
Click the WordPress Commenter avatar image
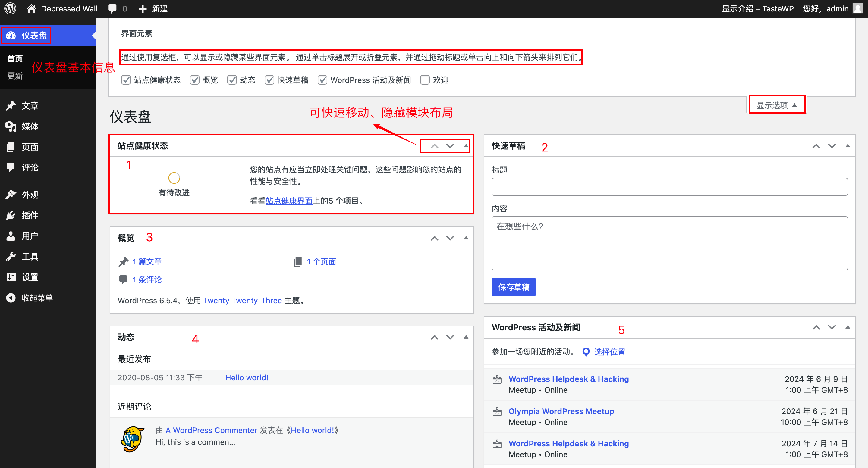point(133,439)
